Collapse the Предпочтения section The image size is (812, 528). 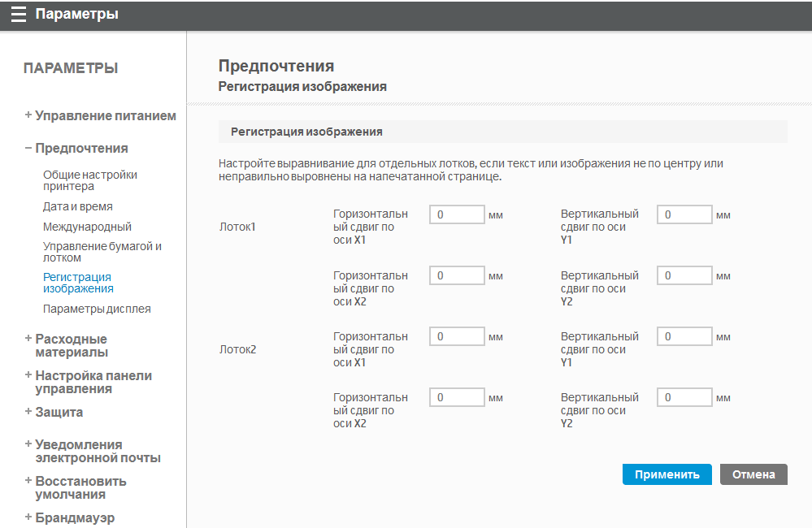(x=76, y=149)
